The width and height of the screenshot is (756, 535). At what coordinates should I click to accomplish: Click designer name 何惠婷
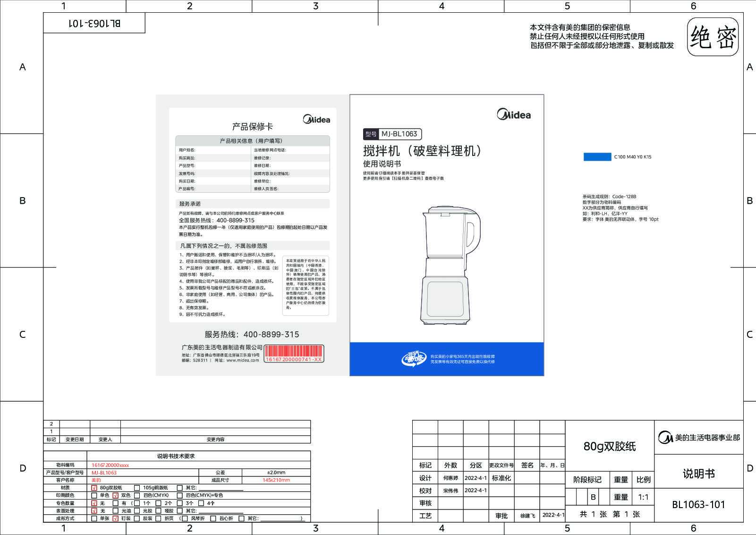pyautogui.click(x=450, y=478)
